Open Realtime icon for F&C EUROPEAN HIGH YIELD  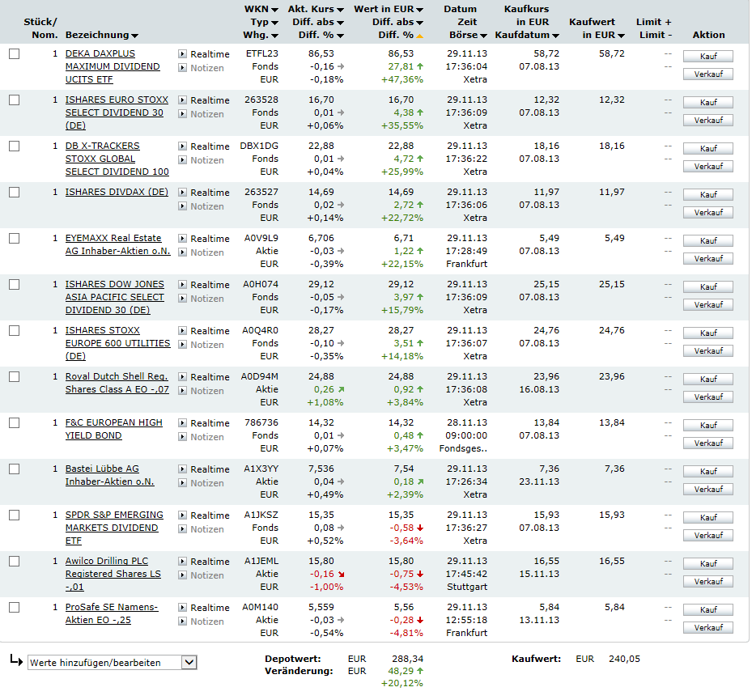[182, 423]
